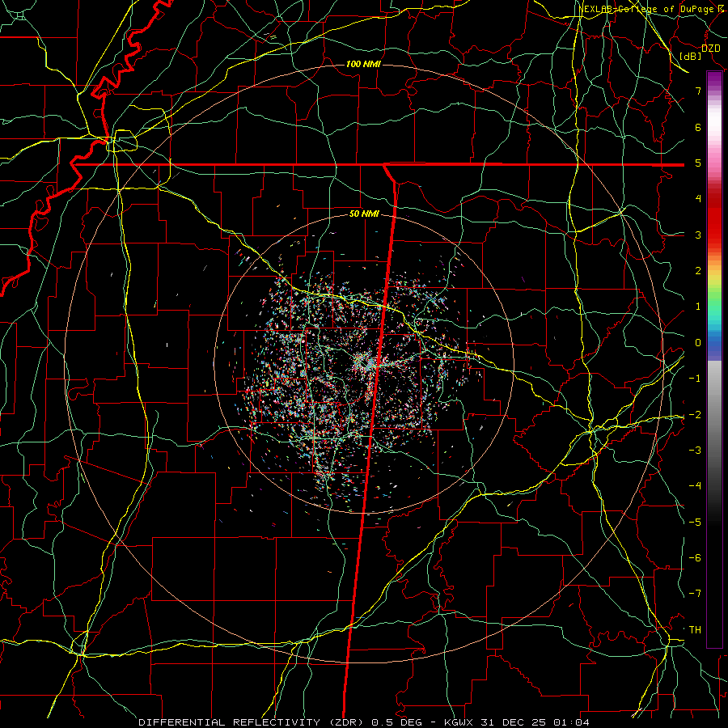Click the TH threshold label on legend

695,630
